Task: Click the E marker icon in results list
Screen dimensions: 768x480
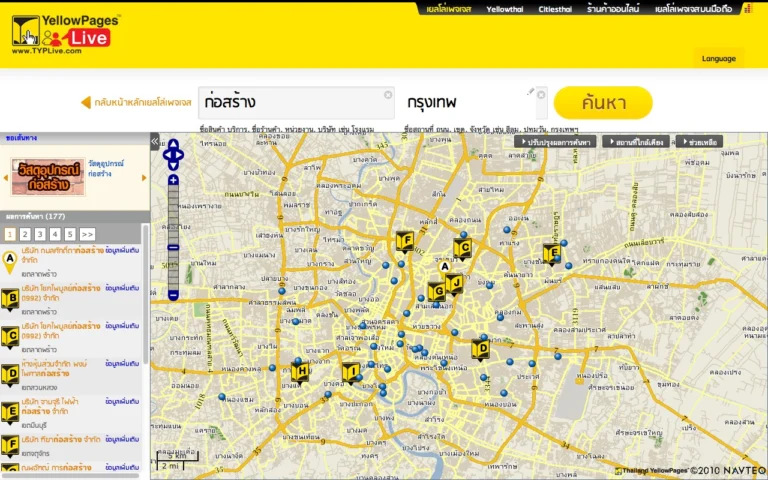Action: [10, 413]
